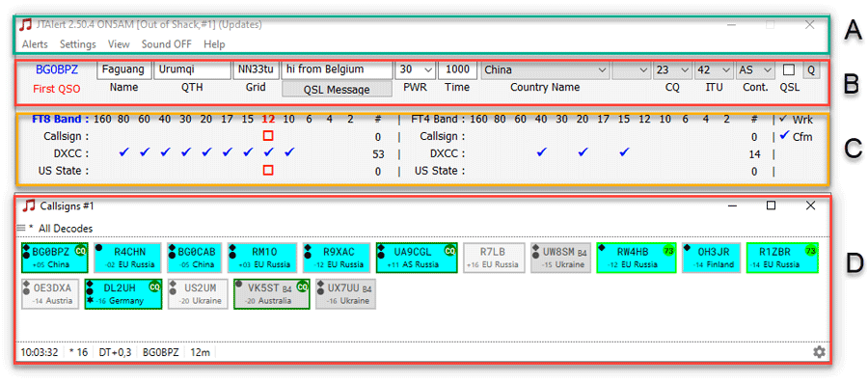Click the red 12 band number
Image resolution: width=868 pixels, height=384 pixels.
coord(268,119)
